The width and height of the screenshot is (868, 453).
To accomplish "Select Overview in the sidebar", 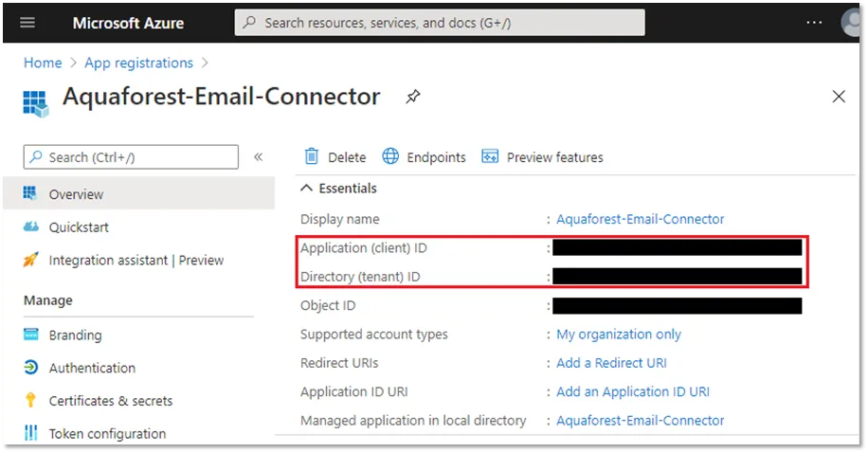I will pyautogui.click(x=76, y=194).
